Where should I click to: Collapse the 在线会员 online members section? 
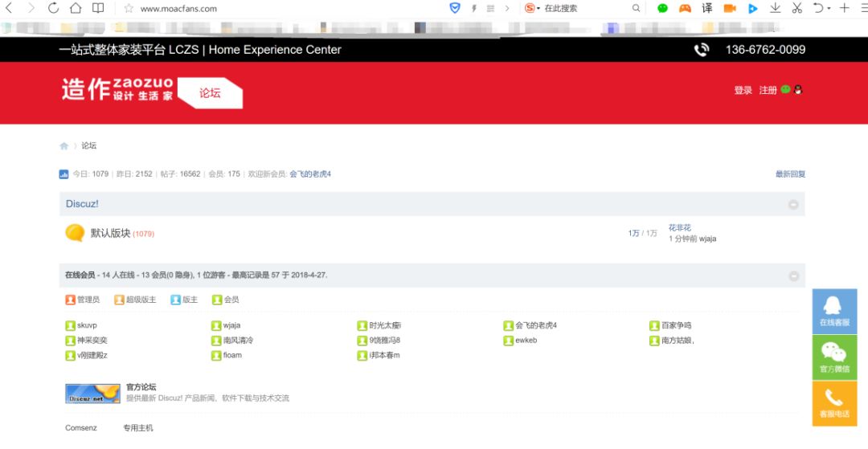(x=794, y=276)
